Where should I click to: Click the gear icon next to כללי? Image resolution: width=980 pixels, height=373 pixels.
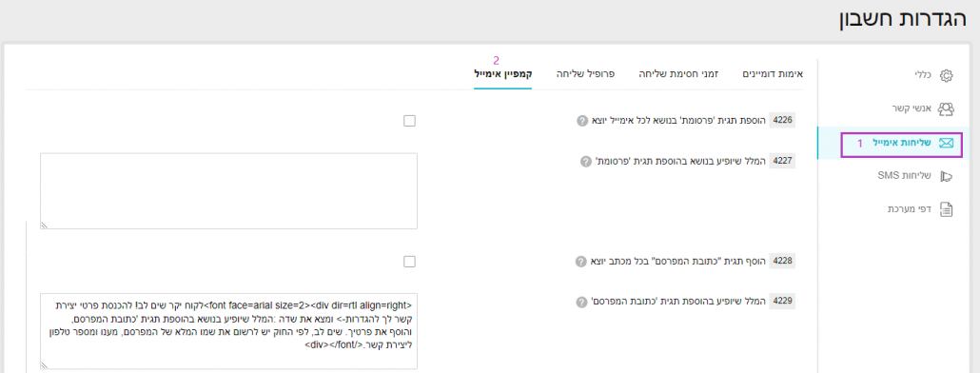(x=947, y=75)
